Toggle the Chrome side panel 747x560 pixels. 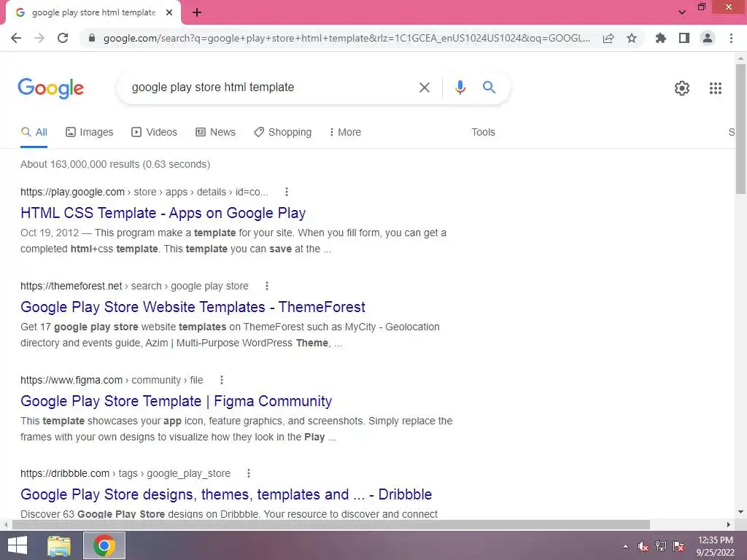pyautogui.click(x=684, y=38)
